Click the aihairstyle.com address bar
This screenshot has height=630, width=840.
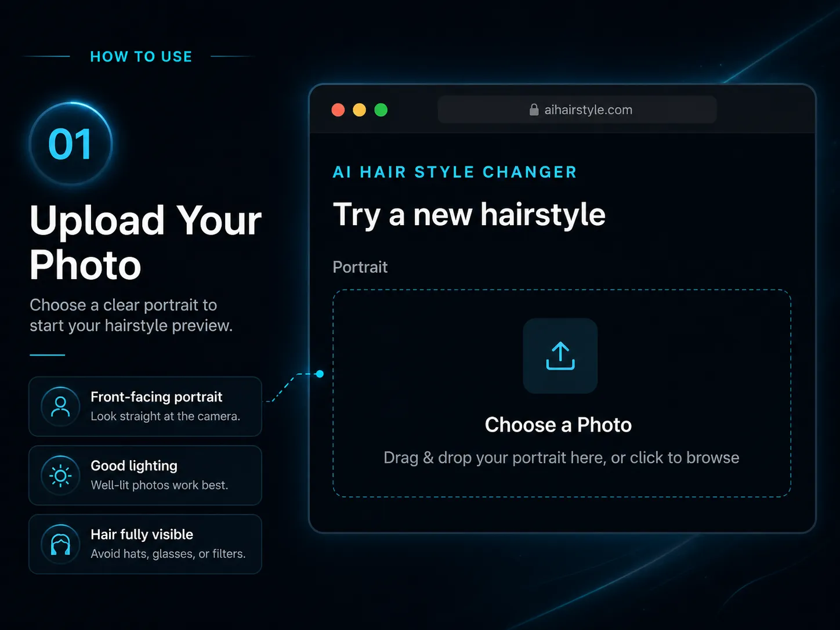coord(577,110)
